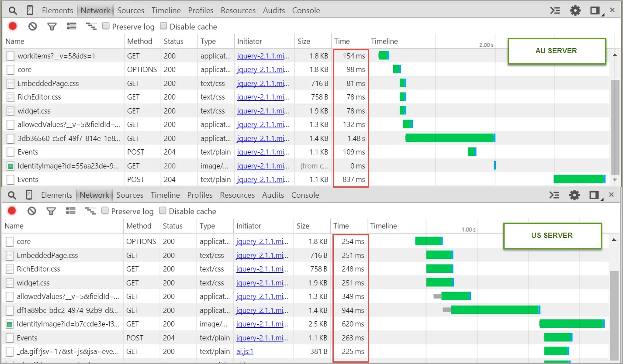Enable Preserve log in US server panel

(105, 211)
